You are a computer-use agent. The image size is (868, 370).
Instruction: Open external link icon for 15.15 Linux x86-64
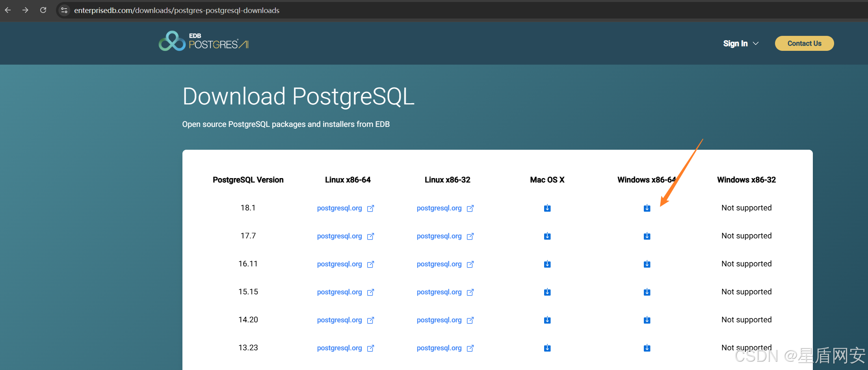click(x=370, y=292)
